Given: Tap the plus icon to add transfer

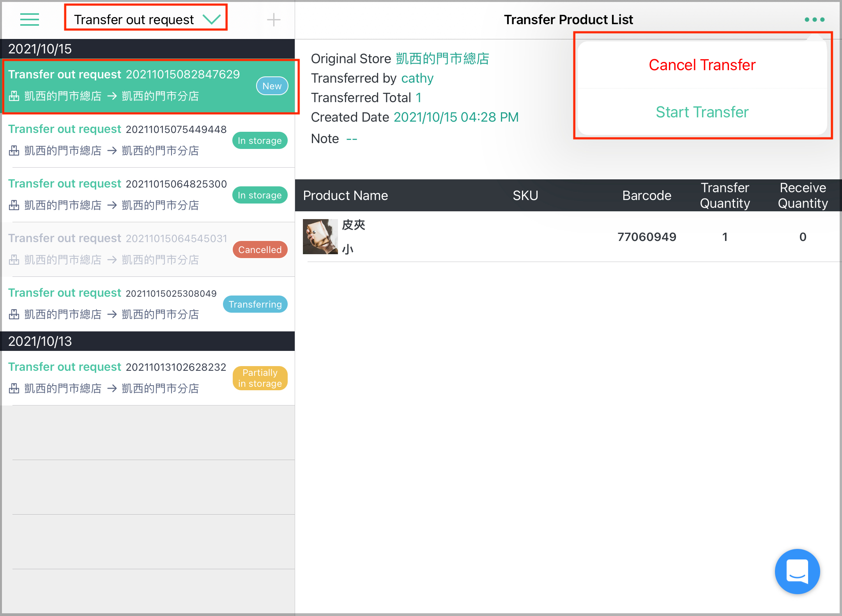Looking at the screenshot, I should 274,19.
